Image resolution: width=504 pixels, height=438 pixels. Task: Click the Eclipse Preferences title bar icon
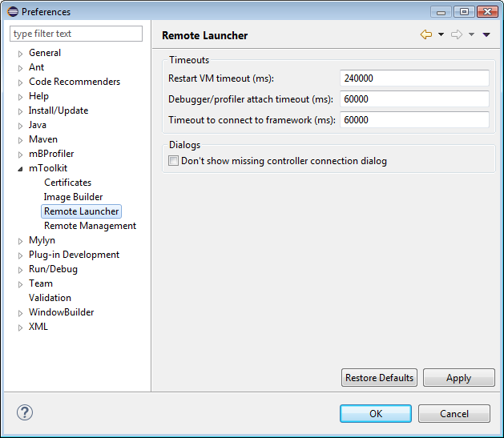pos(12,11)
